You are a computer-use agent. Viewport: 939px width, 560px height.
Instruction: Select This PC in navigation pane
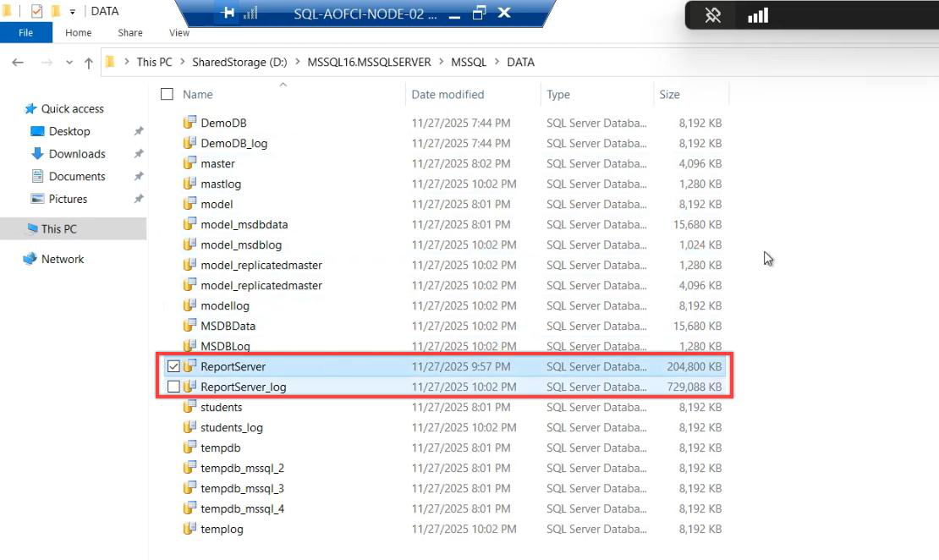coord(58,228)
